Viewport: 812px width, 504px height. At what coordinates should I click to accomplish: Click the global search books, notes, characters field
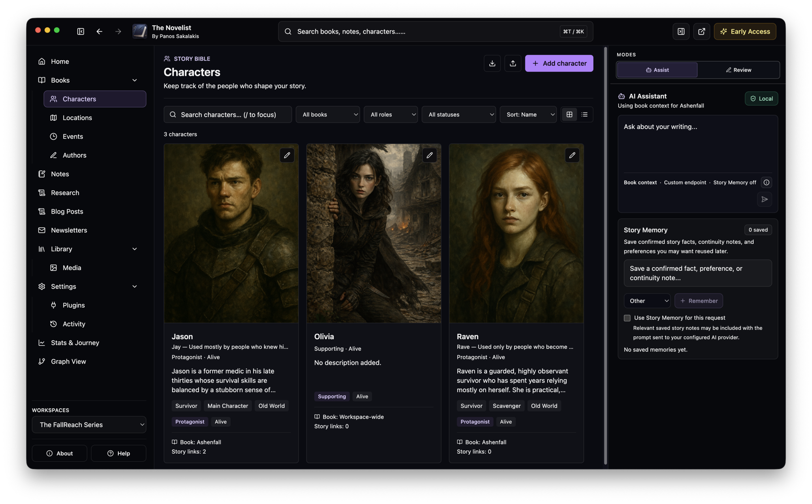pyautogui.click(x=435, y=31)
